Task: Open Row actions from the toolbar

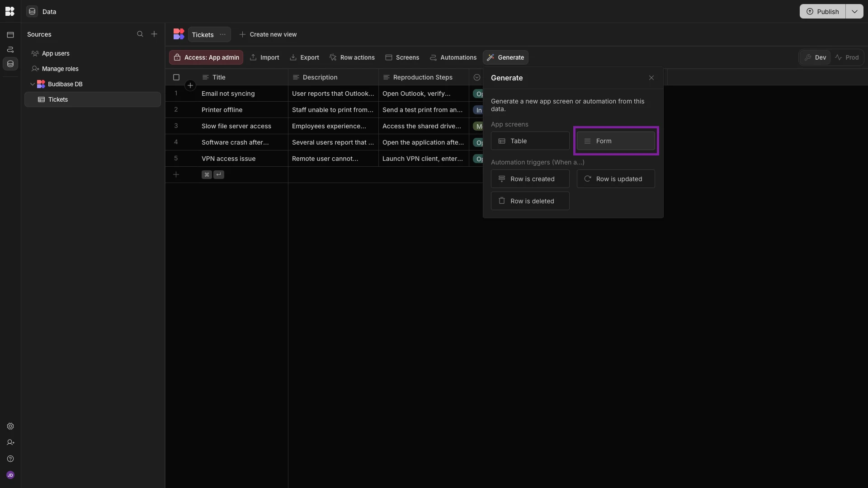Action: coord(352,57)
